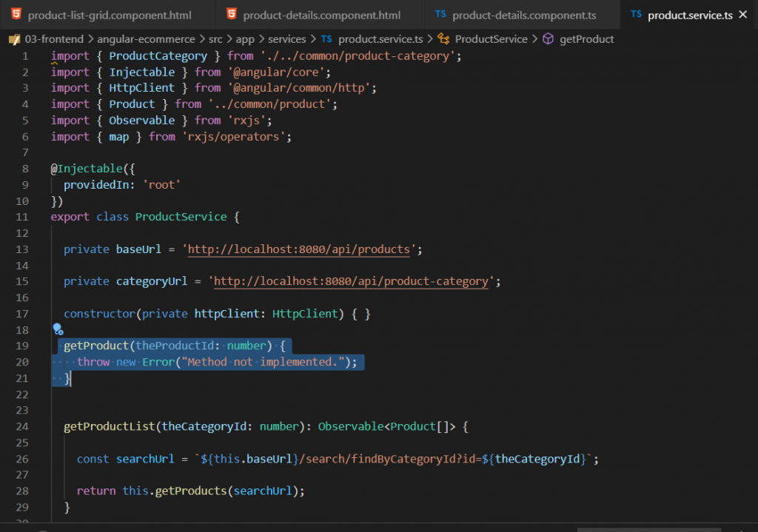Click "Method not implemented." string
This screenshot has width=758, height=532.
click(x=263, y=362)
